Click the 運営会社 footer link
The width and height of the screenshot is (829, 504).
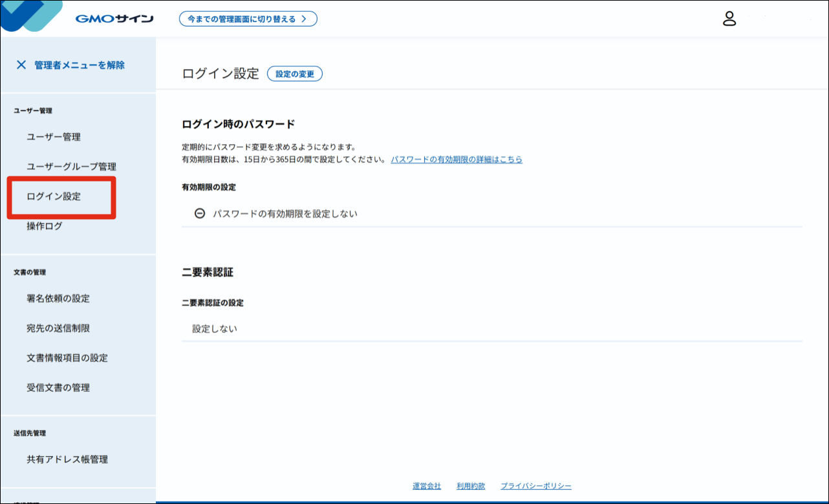click(427, 486)
